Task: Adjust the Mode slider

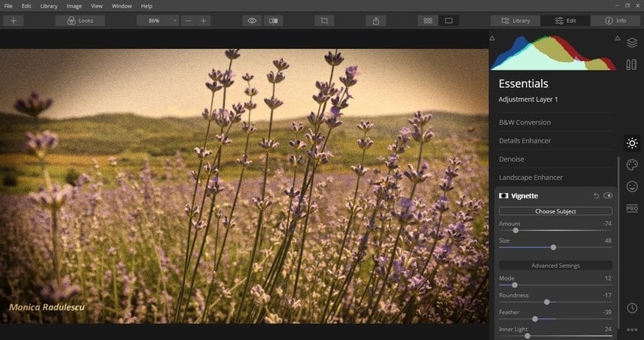Action: click(x=514, y=285)
